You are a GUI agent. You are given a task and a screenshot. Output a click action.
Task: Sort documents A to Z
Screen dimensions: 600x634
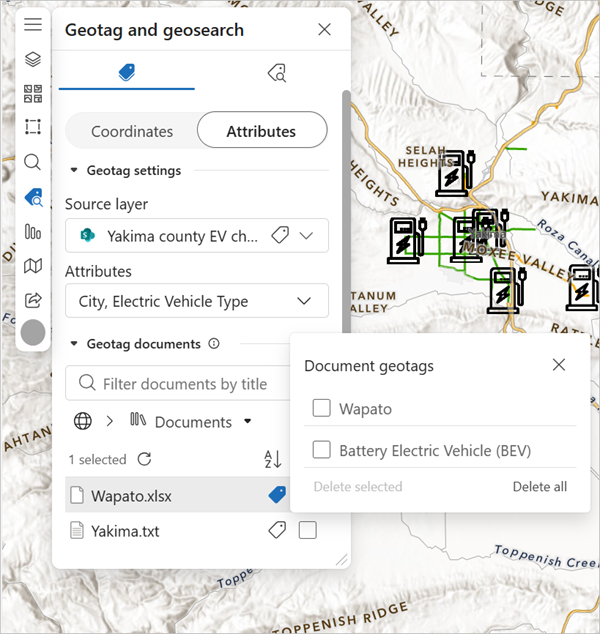(x=273, y=459)
